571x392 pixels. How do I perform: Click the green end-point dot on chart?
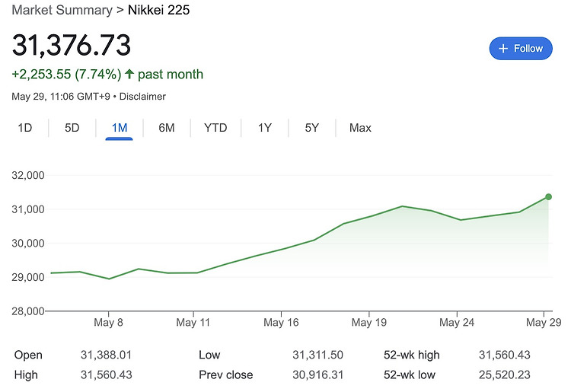point(548,197)
